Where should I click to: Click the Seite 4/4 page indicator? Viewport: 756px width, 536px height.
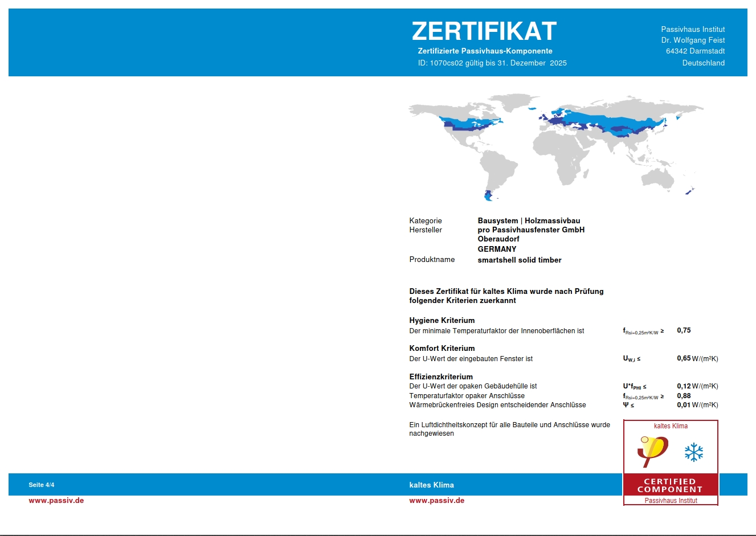(x=42, y=485)
